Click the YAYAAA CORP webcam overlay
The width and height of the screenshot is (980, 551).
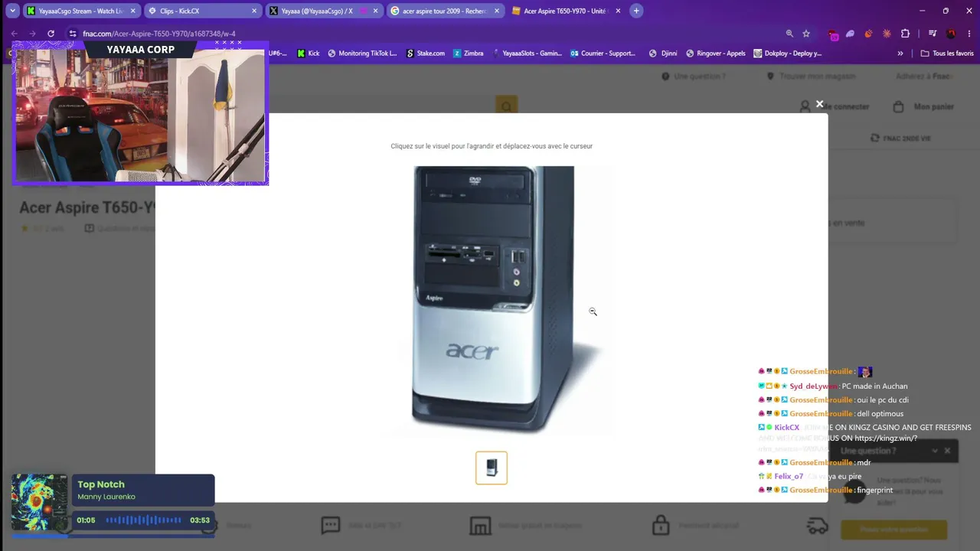click(x=140, y=113)
